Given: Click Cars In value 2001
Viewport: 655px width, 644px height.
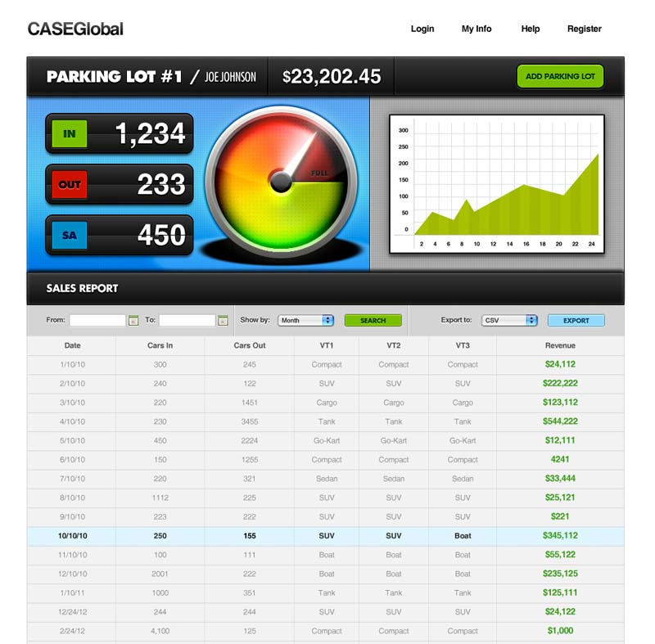Looking at the screenshot, I should click(160, 574).
